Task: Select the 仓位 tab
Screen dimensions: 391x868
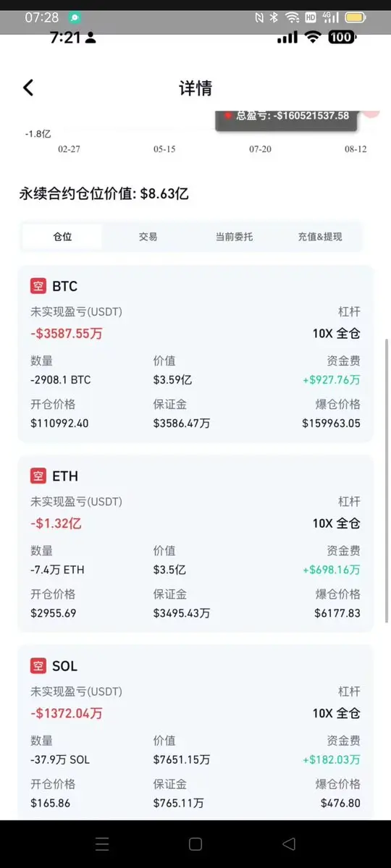Action: pyautogui.click(x=62, y=237)
